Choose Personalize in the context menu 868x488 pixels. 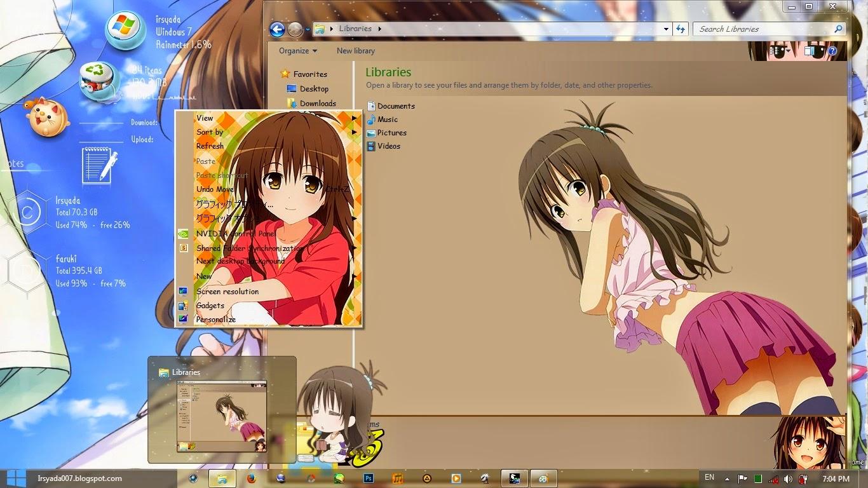pos(215,320)
